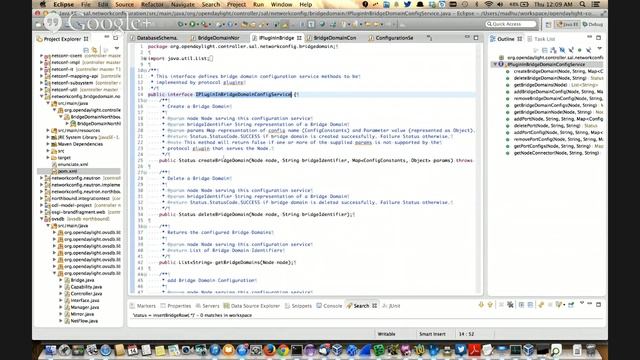Collapse the IPluginInBridgeDomainConfigService outline node
Screen dimensions: 640x360
[495, 64]
